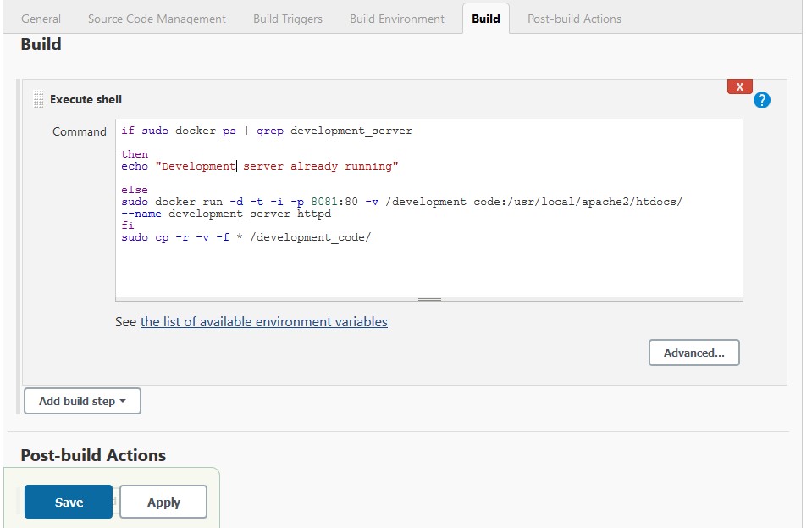Image resolution: width=812 pixels, height=528 pixels.
Task: Save the job configuration
Action: pyautogui.click(x=69, y=502)
